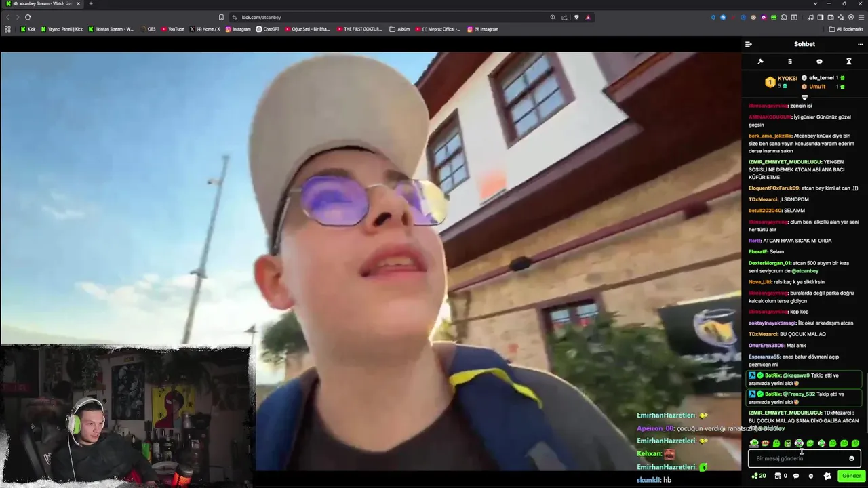The width and height of the screenshot is (868, 488).
Task: Reload the page
Action: click(28, 17)
